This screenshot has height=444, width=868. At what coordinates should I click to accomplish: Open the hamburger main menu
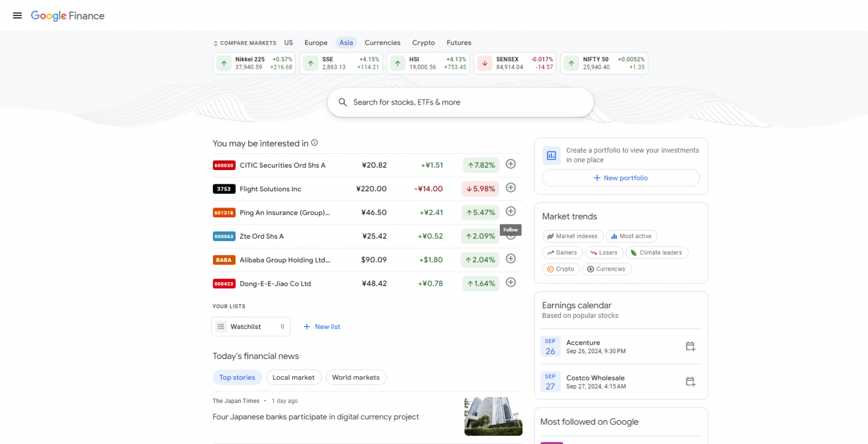point(17,16)
